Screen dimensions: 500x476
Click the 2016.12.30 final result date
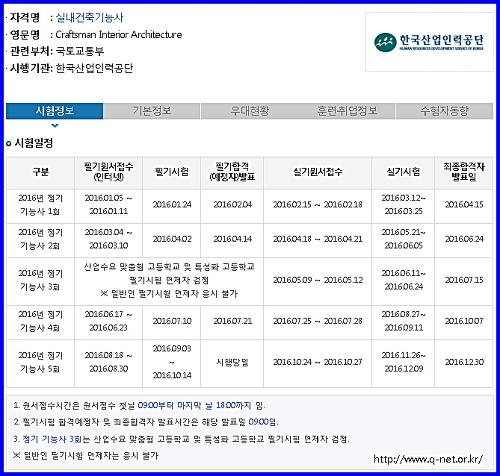[x=464, y=362]
